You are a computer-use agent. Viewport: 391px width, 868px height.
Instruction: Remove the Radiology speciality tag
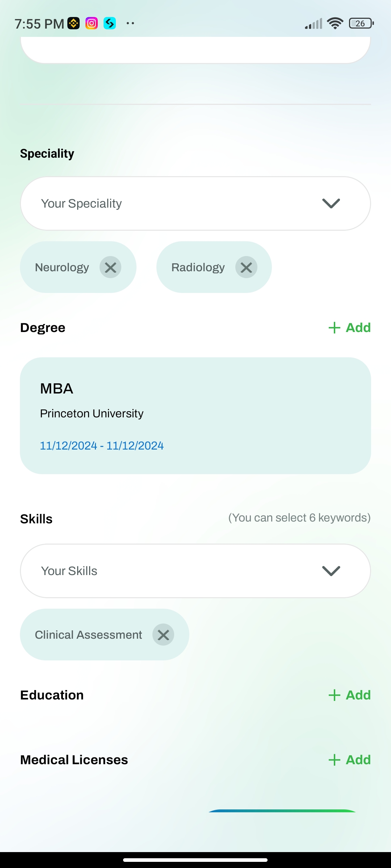[246, 267]
